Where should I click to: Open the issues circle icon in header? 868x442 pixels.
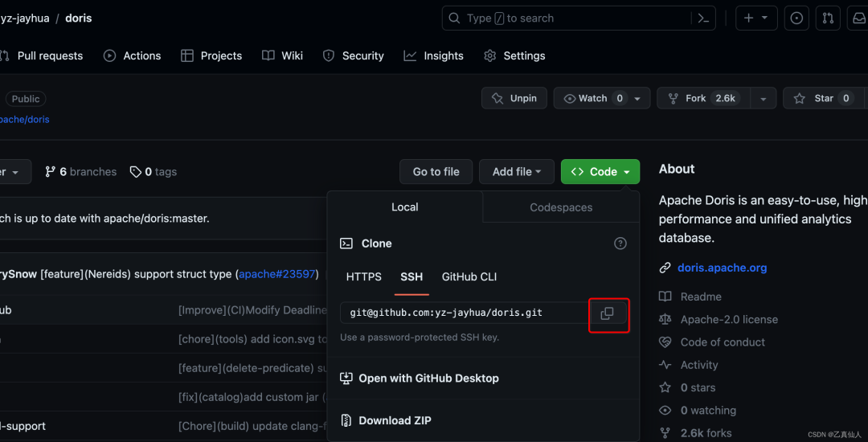point(796,18)
